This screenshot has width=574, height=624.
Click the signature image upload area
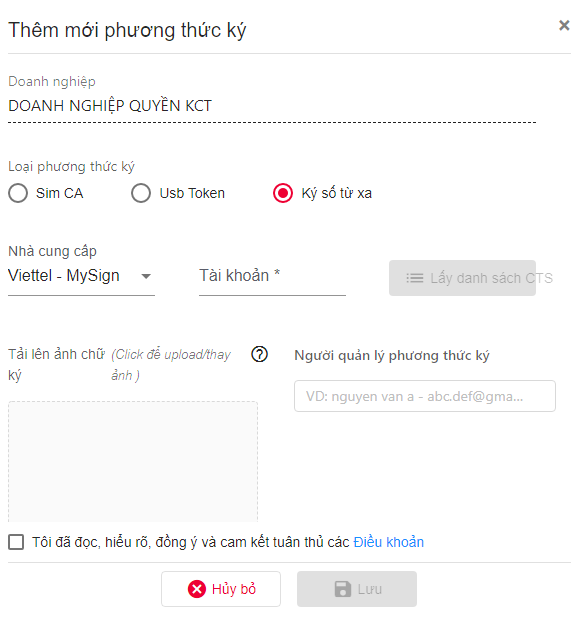pos(133,462)
